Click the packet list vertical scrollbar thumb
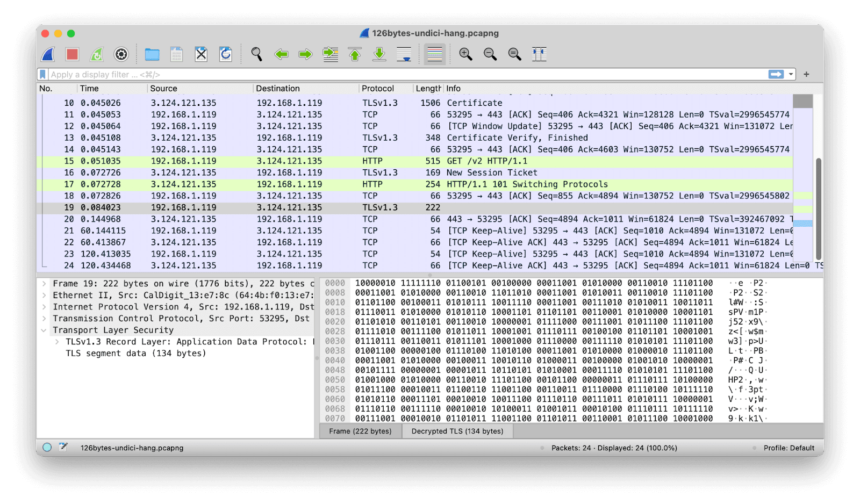This screenshot has height=504, width=860. 819,208
